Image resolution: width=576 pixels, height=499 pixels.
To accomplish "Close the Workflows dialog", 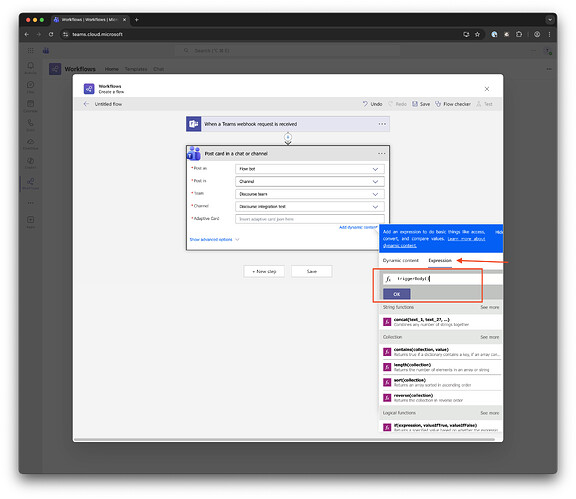I will [x=486, y=89].
